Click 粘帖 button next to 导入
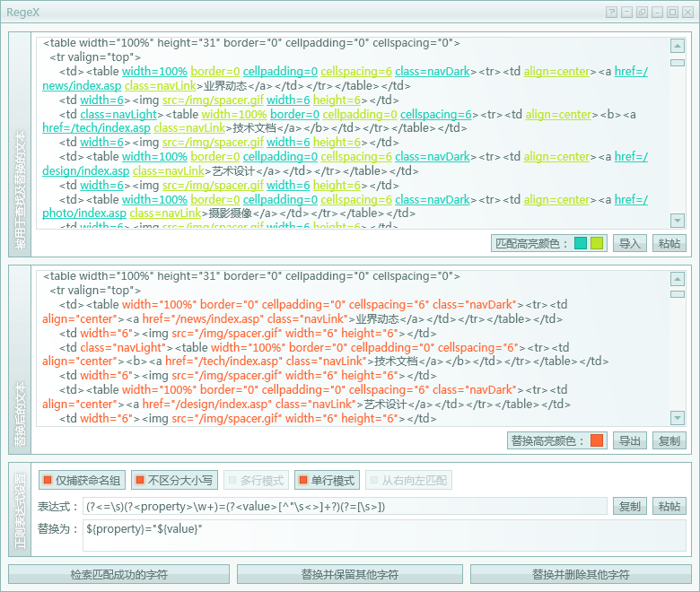The width and height of the screenshot is (700, 592). [x=669, y=244]
